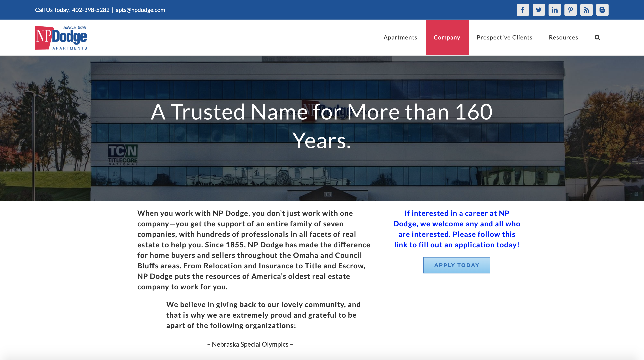Click the blue career application link text
644x360 pixels.
click(x=457, y=229)
